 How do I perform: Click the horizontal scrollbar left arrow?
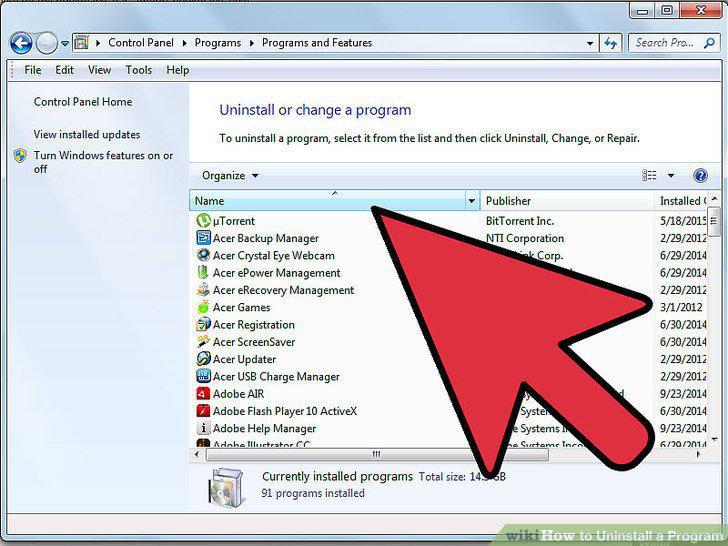point(197,454)
